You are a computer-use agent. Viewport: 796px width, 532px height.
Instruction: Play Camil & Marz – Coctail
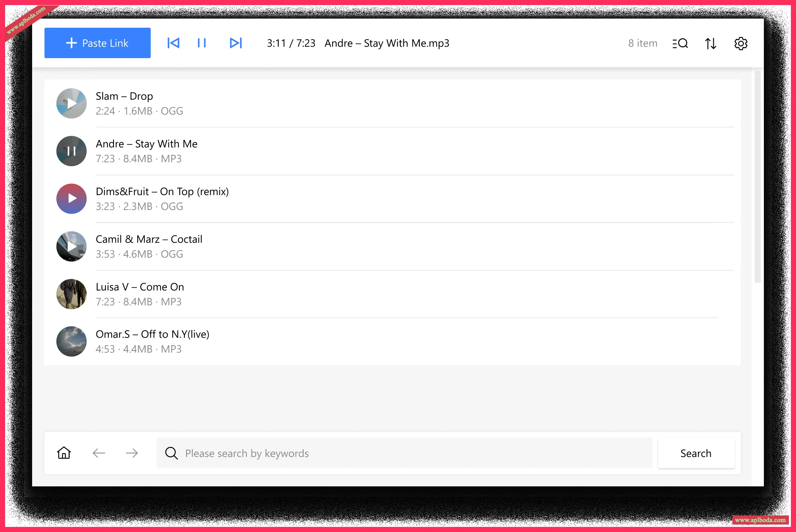(x=71, y=246)
